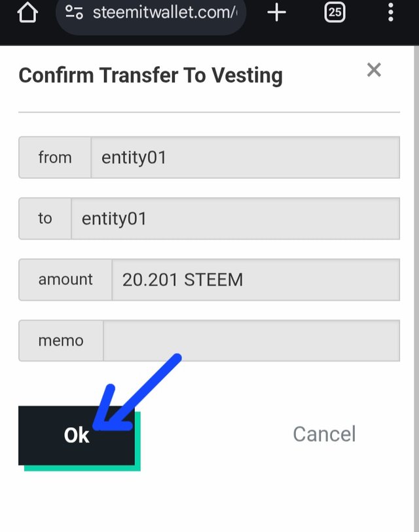This screenshot has width=419, height=532.
Task: Click the divider line below the heading
Action: tap(209, 112)
